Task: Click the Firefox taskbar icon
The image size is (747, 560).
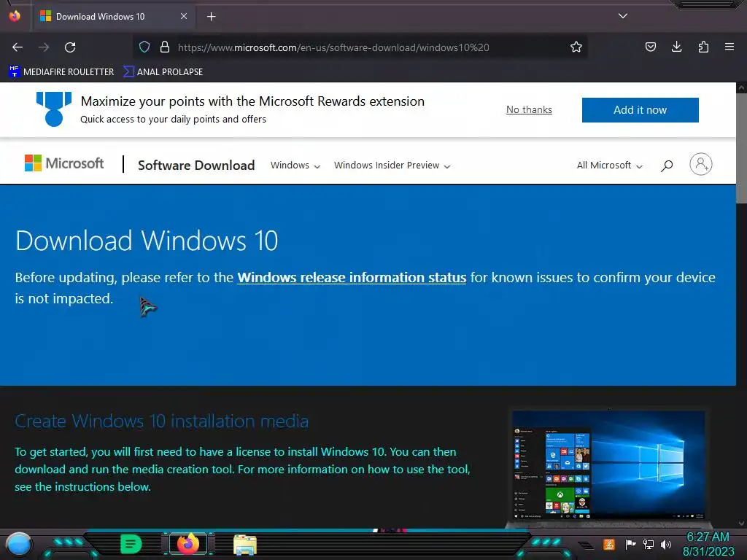Action: [188, 544]
